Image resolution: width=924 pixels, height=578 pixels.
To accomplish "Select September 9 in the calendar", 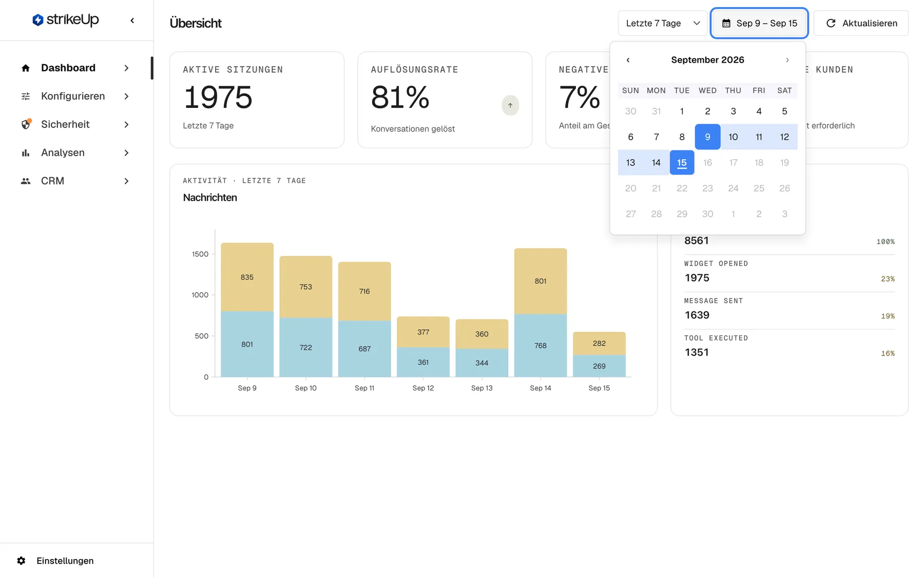I will click(707, 137).
